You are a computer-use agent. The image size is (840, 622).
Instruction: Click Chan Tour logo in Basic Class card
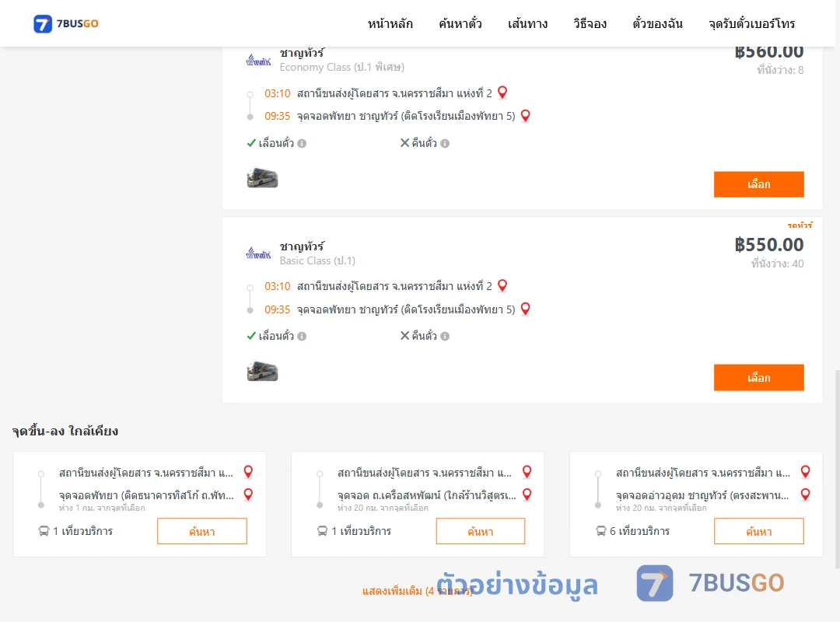coord(259,253)
